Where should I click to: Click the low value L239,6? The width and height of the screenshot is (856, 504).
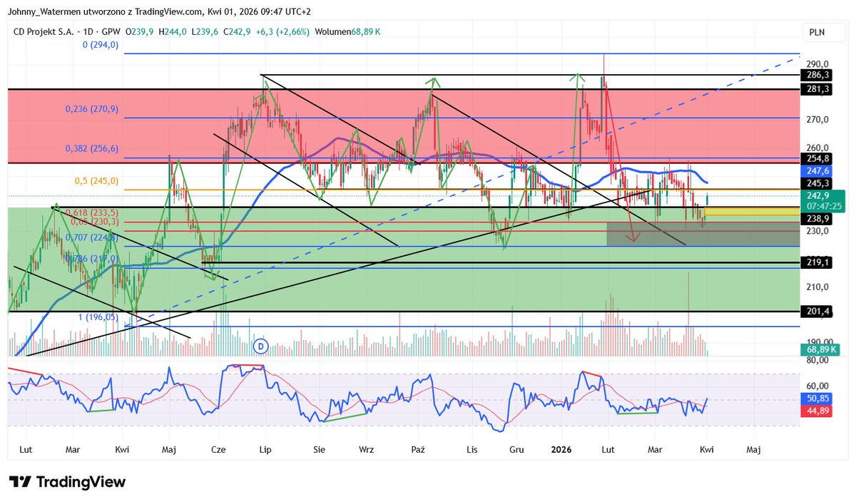pyautogui.click(x=206, y=31)
